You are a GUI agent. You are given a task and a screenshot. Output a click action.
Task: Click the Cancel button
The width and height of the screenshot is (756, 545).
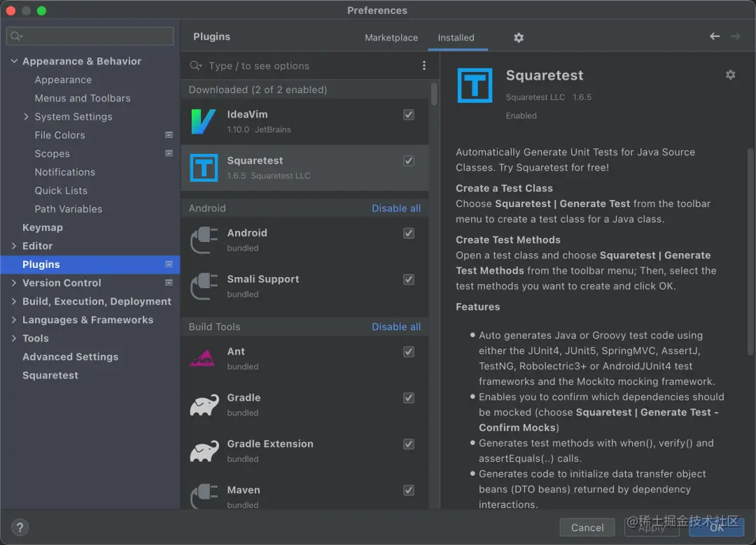[x=587, y=528]
